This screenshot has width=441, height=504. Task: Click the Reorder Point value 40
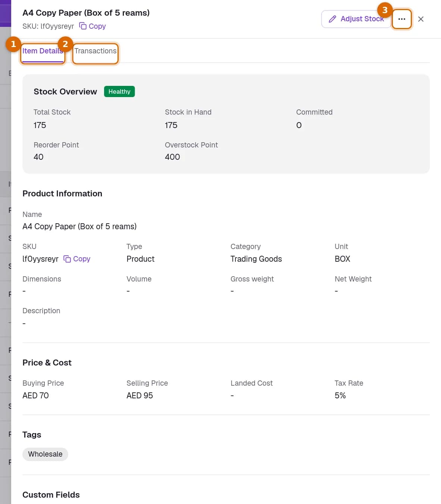tap(38, 157)
